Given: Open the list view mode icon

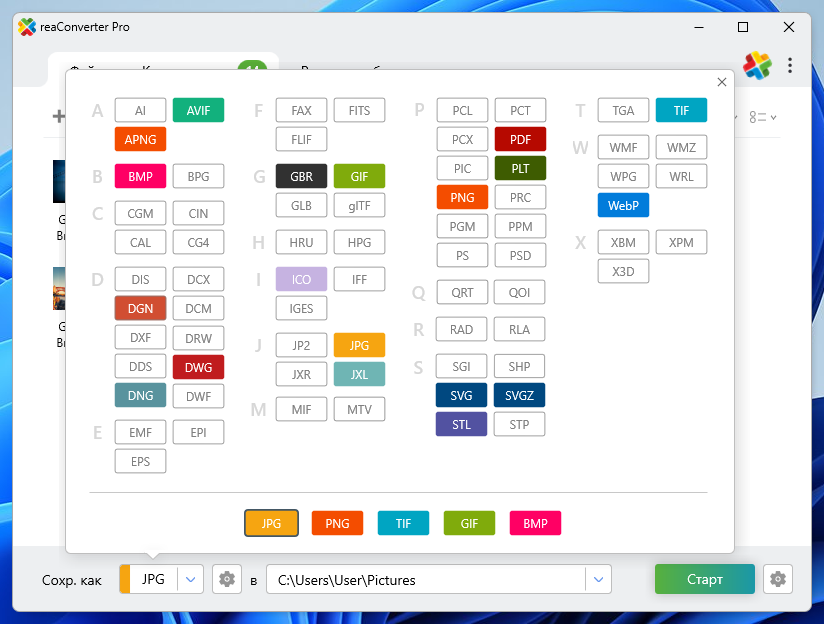Looking at the screenshot, I should pyautogui.click(x=763, y=117).
